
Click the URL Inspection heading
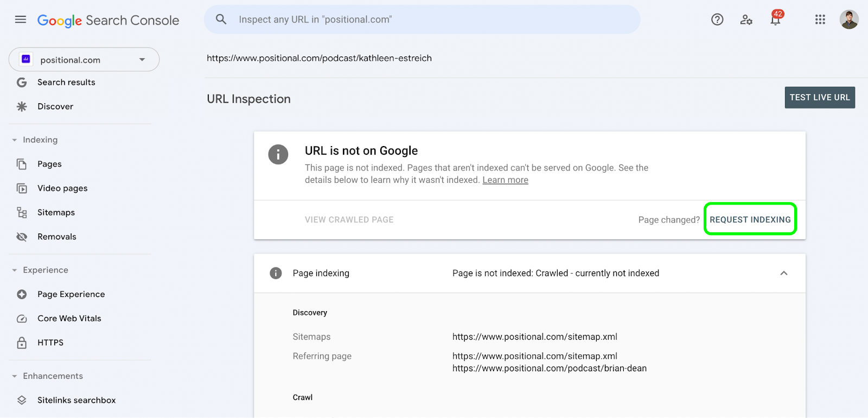pyautogui.click(x=248, y=99)
